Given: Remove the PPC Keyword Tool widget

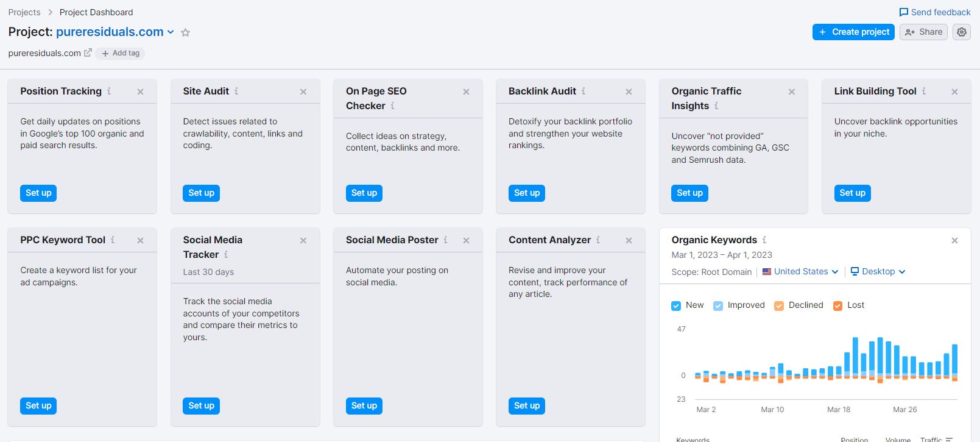Looking at the screenshot, I should tap(141, 241).
